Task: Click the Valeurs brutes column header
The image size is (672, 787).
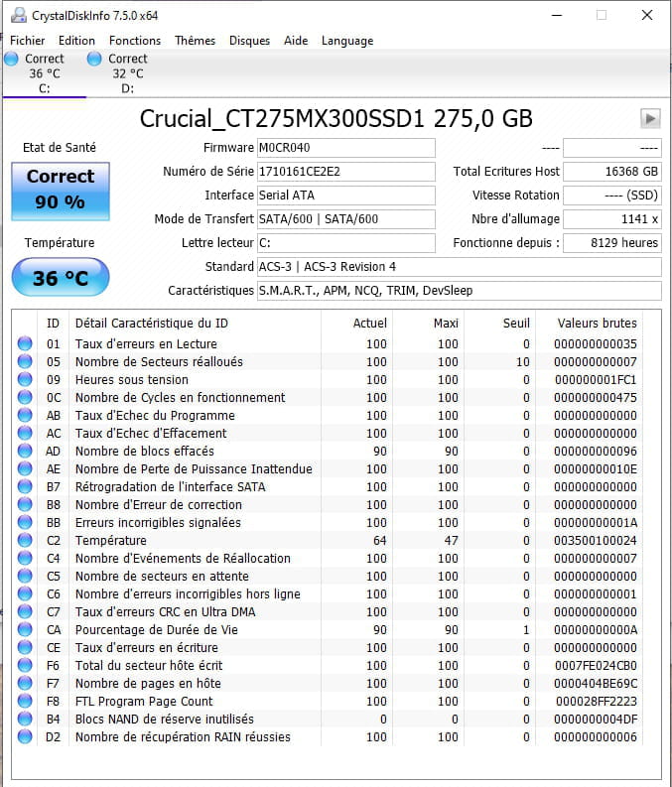Action: 590,324
